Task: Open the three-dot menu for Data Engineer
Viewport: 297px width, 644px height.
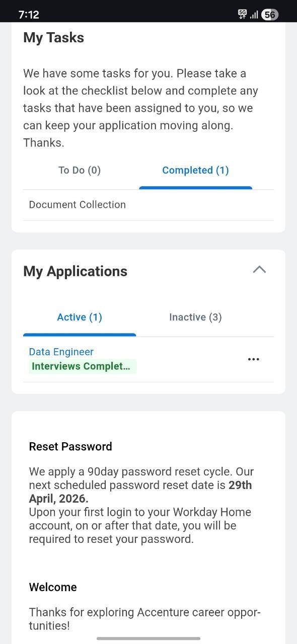Action: 254,359
